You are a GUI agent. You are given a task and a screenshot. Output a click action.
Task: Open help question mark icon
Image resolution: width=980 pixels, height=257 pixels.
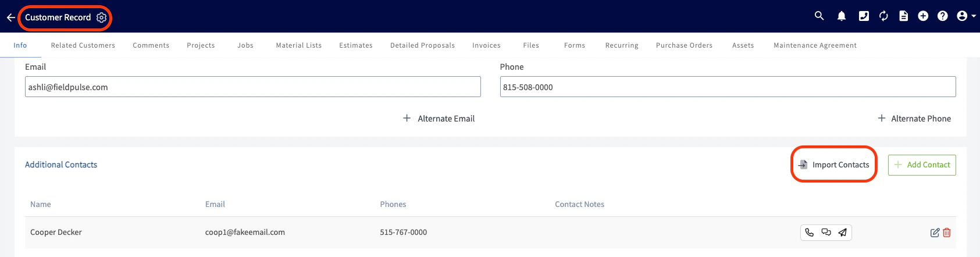coord(943,16)
